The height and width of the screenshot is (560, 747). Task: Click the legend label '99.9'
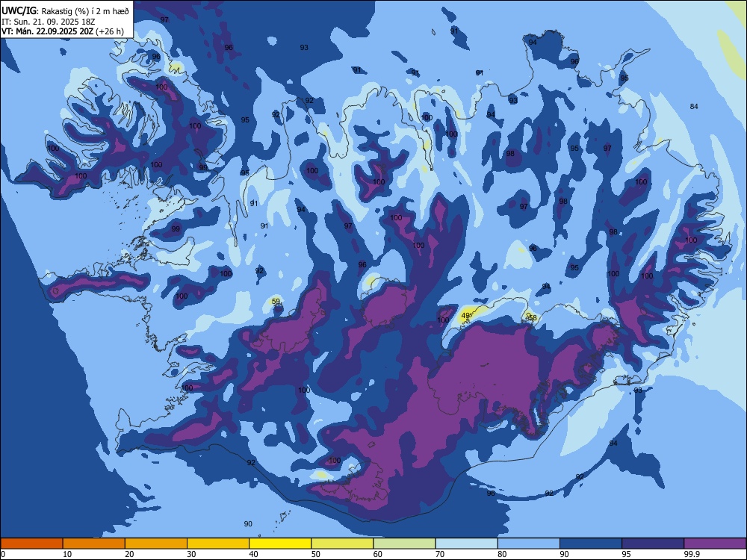[692, 554]
